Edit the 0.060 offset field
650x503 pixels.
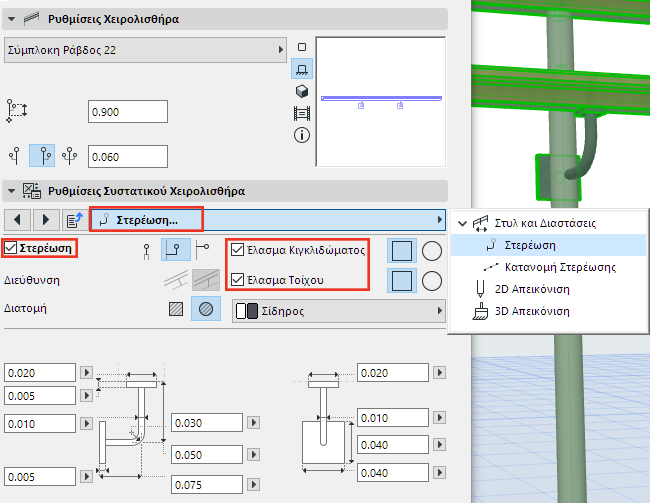[x=128, y=157]
